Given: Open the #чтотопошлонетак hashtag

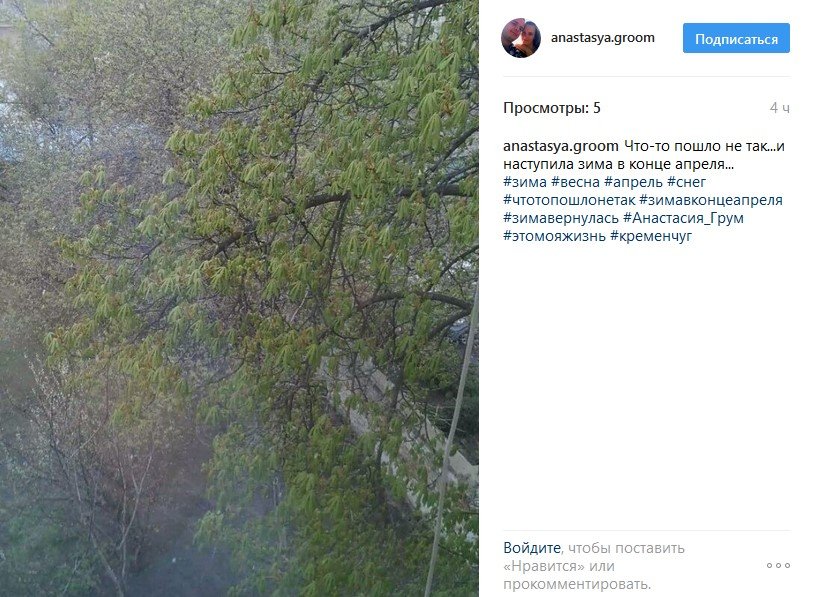Looking at the screenshot, I should tap(569, 200).
